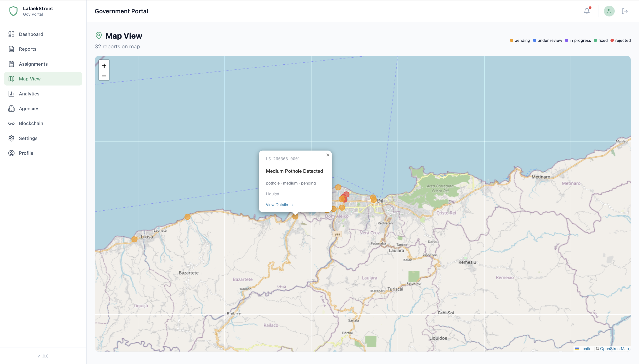Close the Medium Pothole Detected popup
Image resolution: width=639 pixels, height=364 pixels.
point(328,155)
